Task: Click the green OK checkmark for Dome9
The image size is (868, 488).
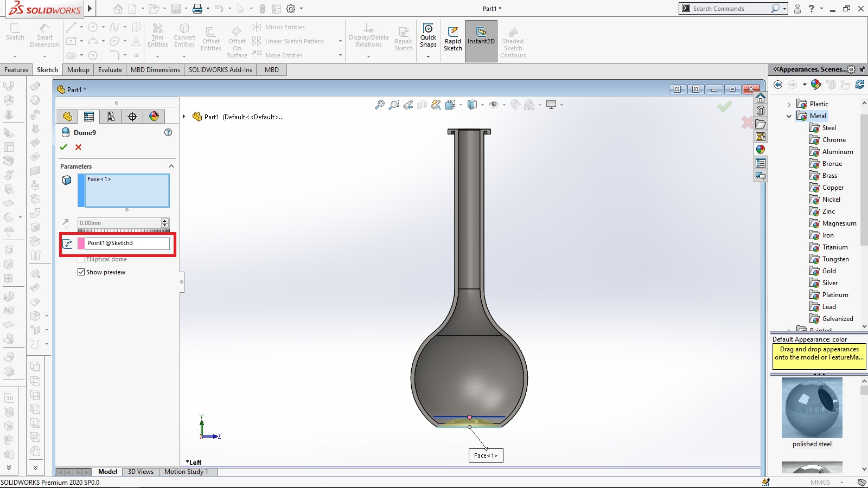Action: coord(63,147)
